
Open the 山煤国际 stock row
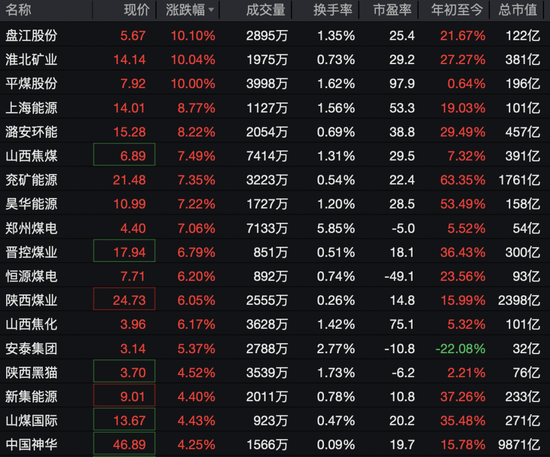(275, 421)
